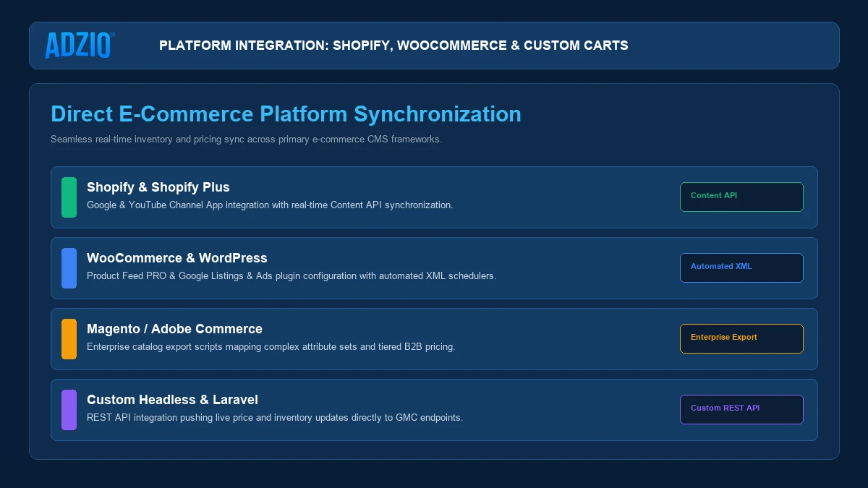Click the subtitle about seamless real-time inventory sync
Screen dimensions: 868x488
(246, 139)
